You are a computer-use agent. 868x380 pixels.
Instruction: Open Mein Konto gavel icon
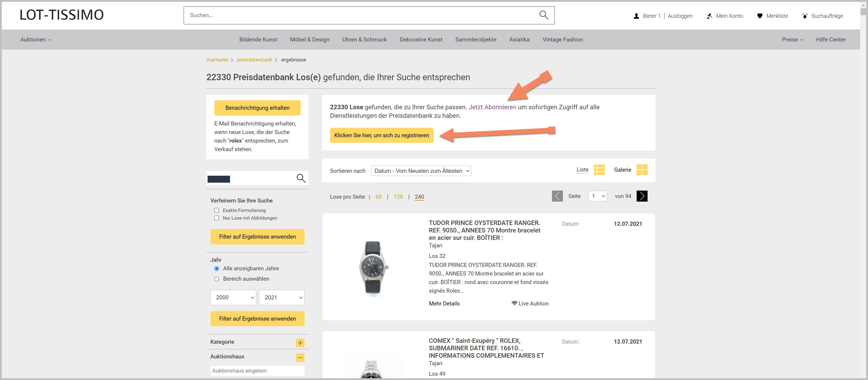click(709, 16)
